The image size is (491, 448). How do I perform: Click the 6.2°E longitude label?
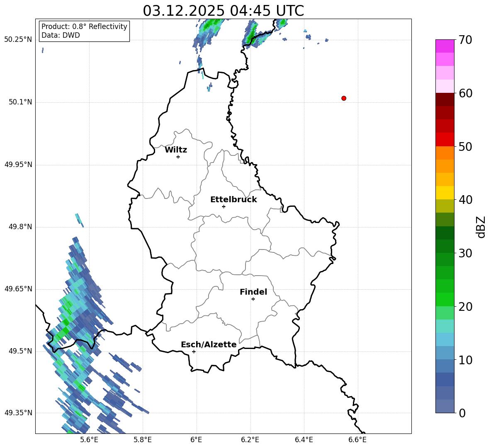tap(250, 440)
